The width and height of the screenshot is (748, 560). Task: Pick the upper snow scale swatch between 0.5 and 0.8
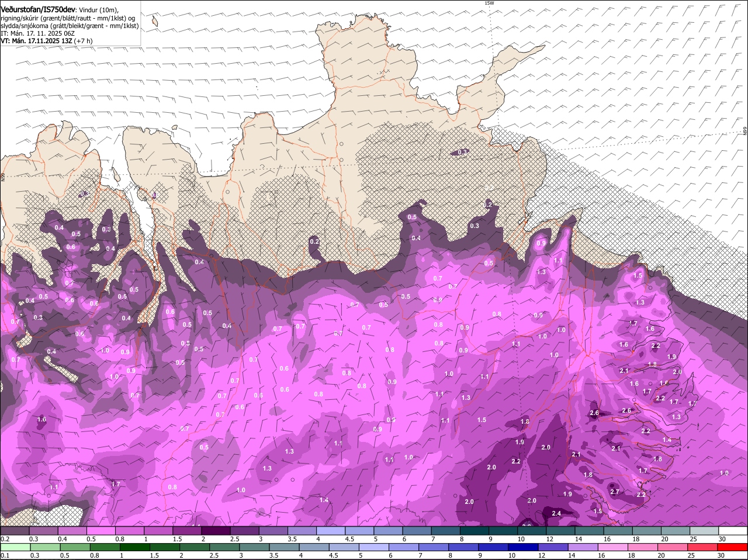(x=101, y=531)
